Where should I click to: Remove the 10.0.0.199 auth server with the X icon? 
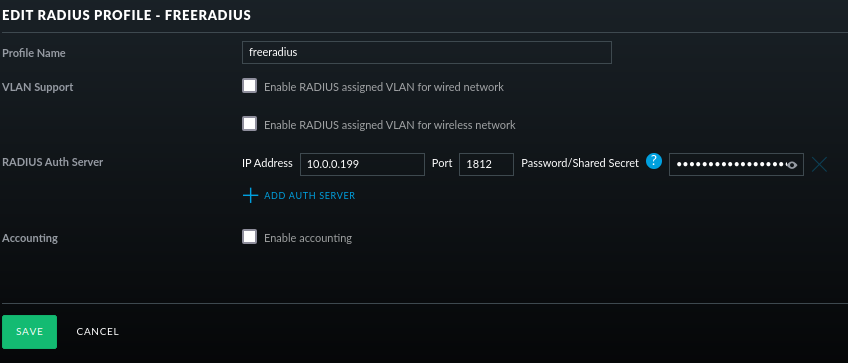(819, 164)
